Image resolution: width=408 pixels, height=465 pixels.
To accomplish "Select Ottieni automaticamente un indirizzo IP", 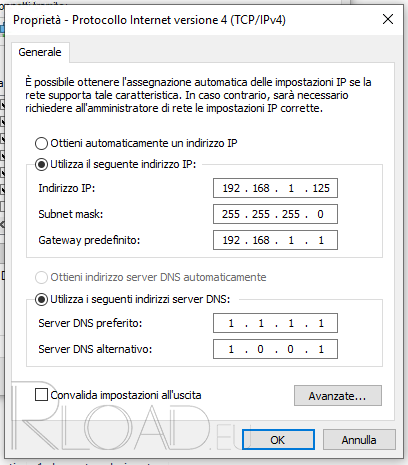I will point(41,144).
